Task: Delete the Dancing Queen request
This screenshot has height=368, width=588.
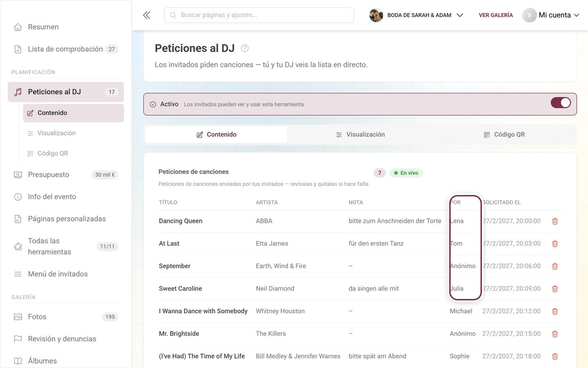Action: click(x=555, y=221)
